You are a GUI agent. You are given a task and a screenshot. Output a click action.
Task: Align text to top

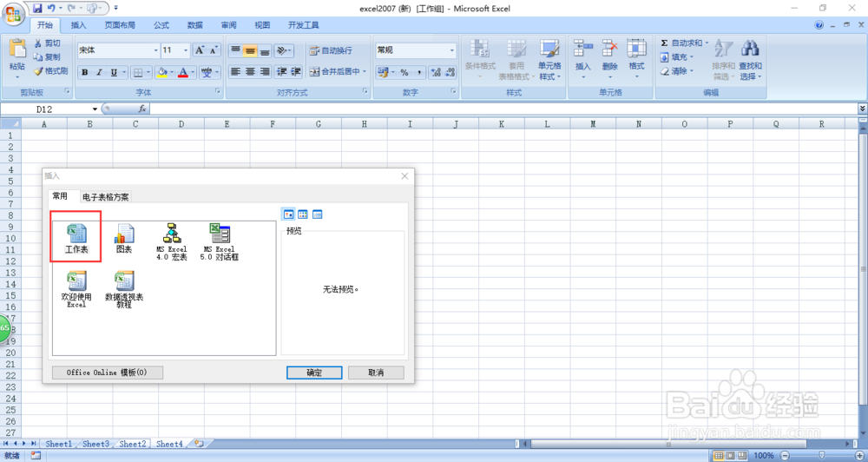236,50
